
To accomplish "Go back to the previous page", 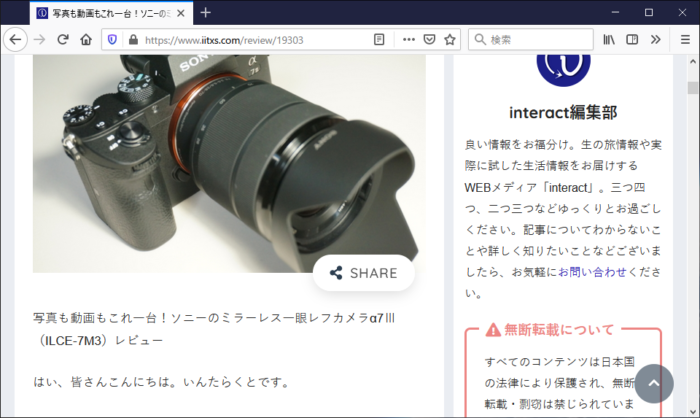I will pyautogui.click(x=15, y=40).
